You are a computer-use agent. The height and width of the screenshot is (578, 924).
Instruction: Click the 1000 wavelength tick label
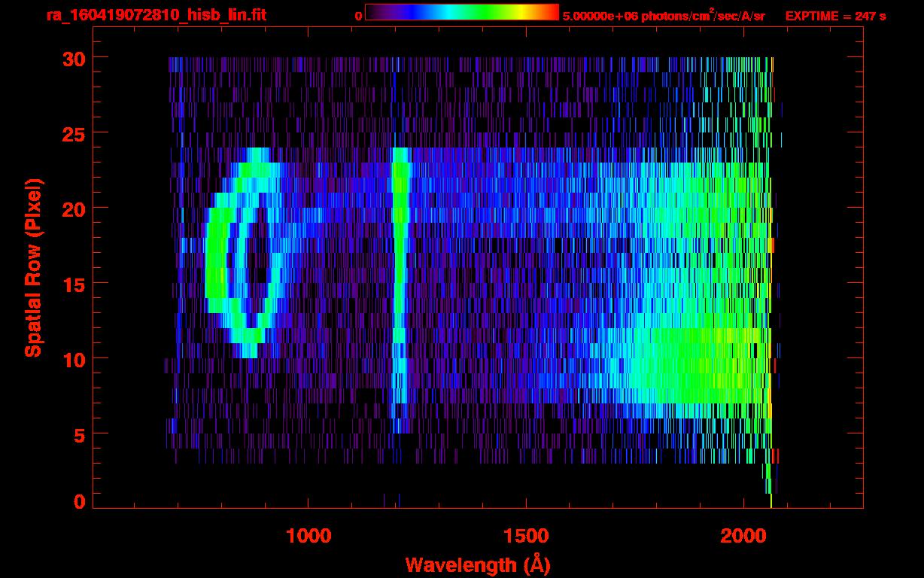[x=309, y=536]
